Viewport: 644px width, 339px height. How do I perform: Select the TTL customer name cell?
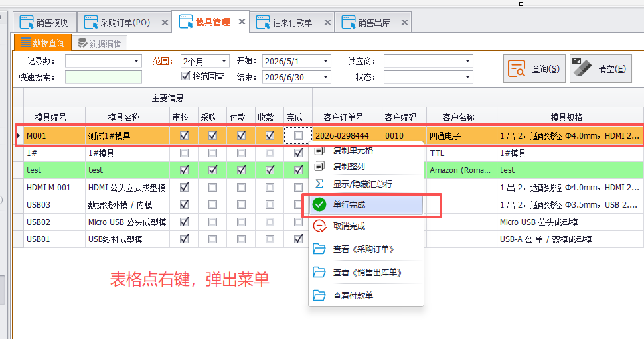pos(461,153)
